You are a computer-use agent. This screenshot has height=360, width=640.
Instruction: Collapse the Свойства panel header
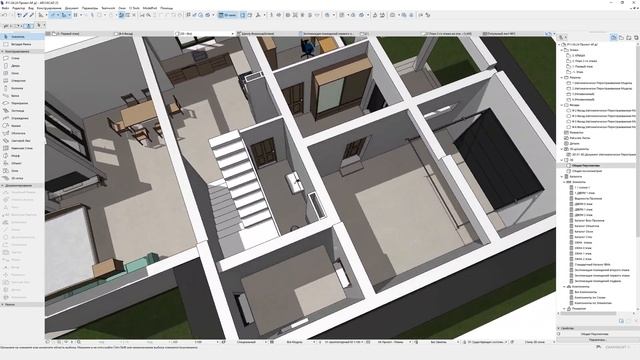[x=559, y=328]
